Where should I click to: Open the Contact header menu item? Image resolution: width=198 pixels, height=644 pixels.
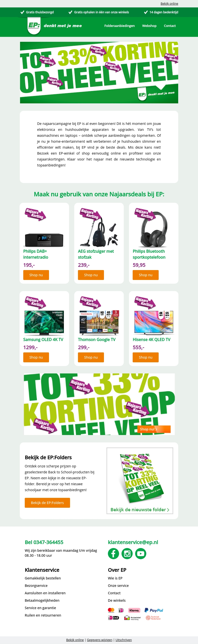pos(170,26)
